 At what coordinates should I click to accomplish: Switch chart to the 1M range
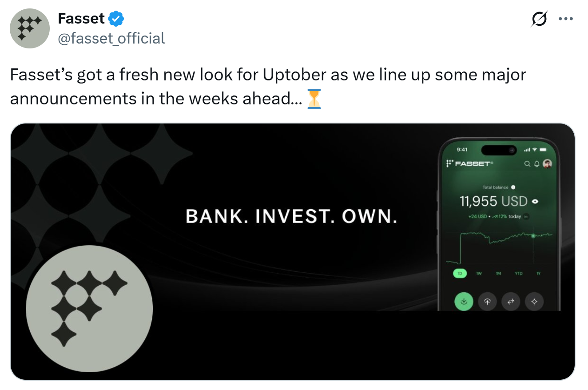coord(498,274)
